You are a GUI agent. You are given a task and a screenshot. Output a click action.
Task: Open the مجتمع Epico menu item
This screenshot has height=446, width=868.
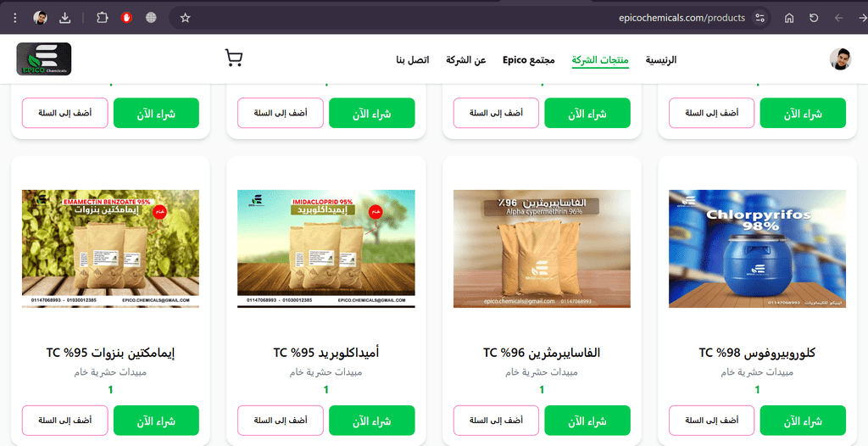tap(529, 59)
